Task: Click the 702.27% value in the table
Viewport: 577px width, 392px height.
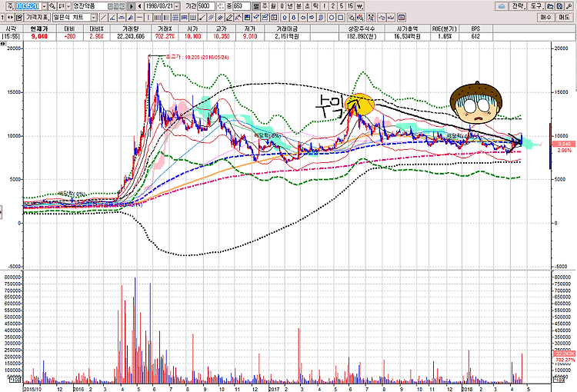Action: (165, 36)
